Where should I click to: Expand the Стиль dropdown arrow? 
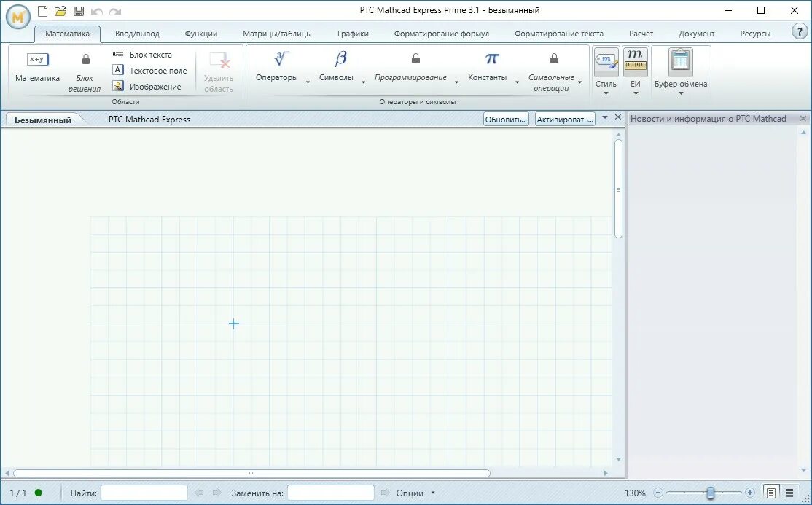point(606,94)
